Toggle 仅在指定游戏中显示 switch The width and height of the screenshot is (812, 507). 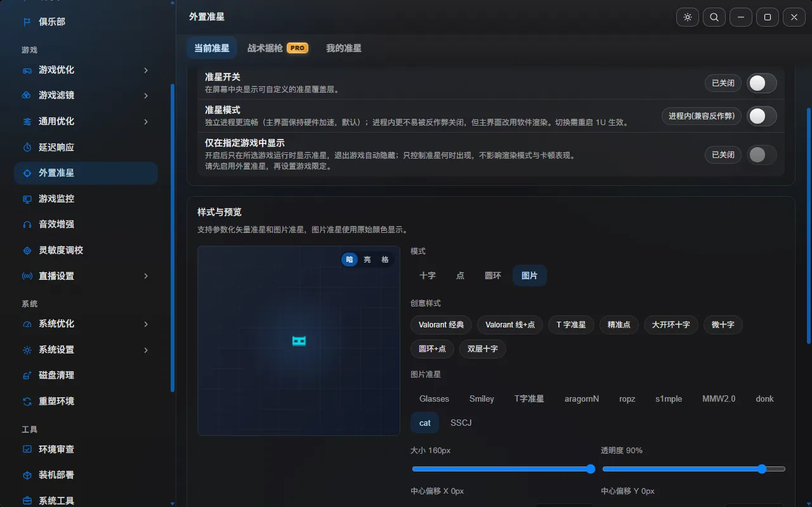click(x=761, y=155)
